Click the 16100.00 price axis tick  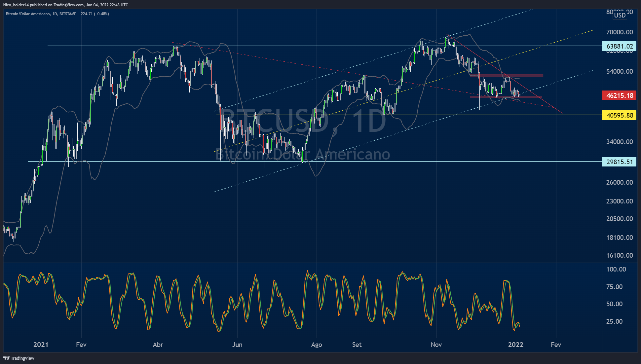[620, 255]
